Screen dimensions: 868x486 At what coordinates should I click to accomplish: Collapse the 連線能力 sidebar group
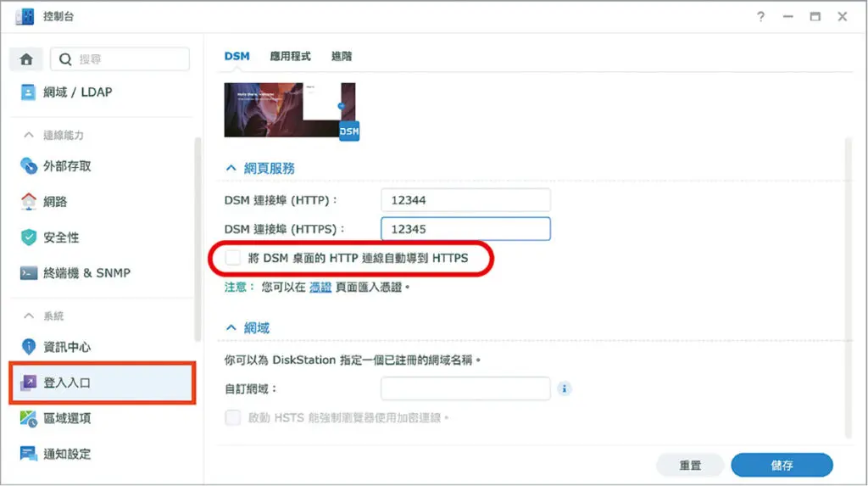click(x=29, y=135)
